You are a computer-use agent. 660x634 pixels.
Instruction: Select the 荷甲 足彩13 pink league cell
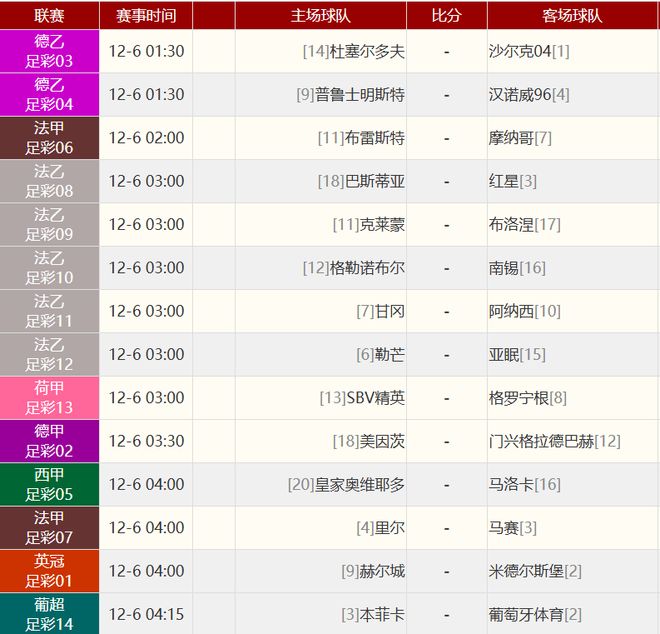[49, 398]
